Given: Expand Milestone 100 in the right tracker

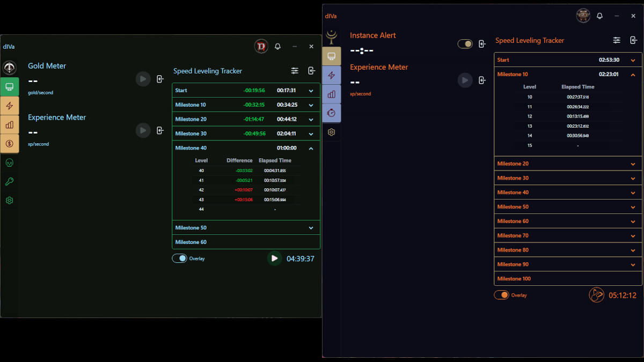Looking at the screenshot, I should 567,278.
